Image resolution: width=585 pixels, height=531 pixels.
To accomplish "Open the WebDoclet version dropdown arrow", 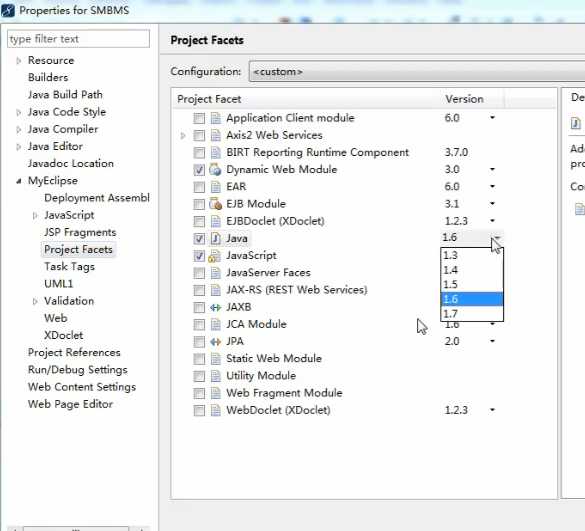I will [492, 410].
